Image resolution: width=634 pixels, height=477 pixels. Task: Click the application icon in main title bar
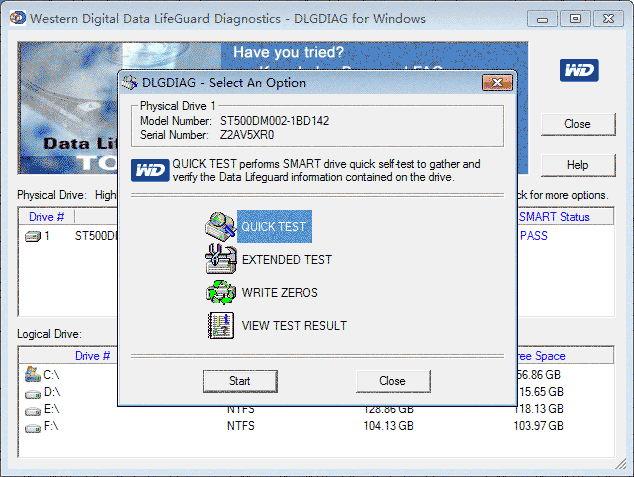point(18,18)
